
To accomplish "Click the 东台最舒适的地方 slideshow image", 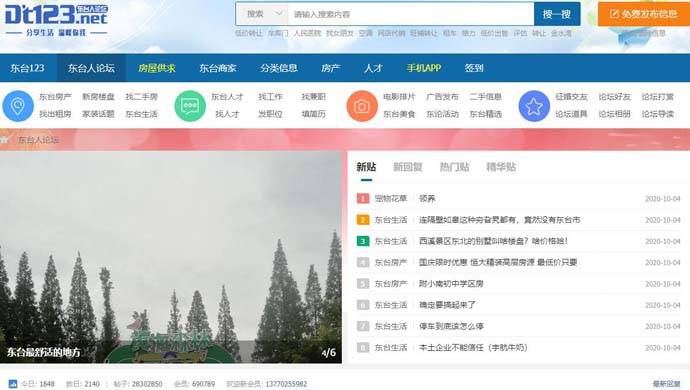I will 171,257.
